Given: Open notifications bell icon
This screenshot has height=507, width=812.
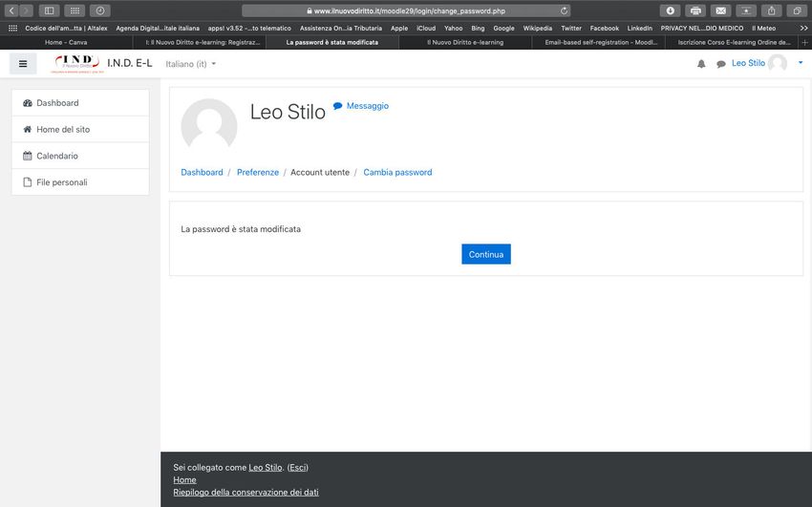Looking at the screenshot, I should (x=701, y=64).
